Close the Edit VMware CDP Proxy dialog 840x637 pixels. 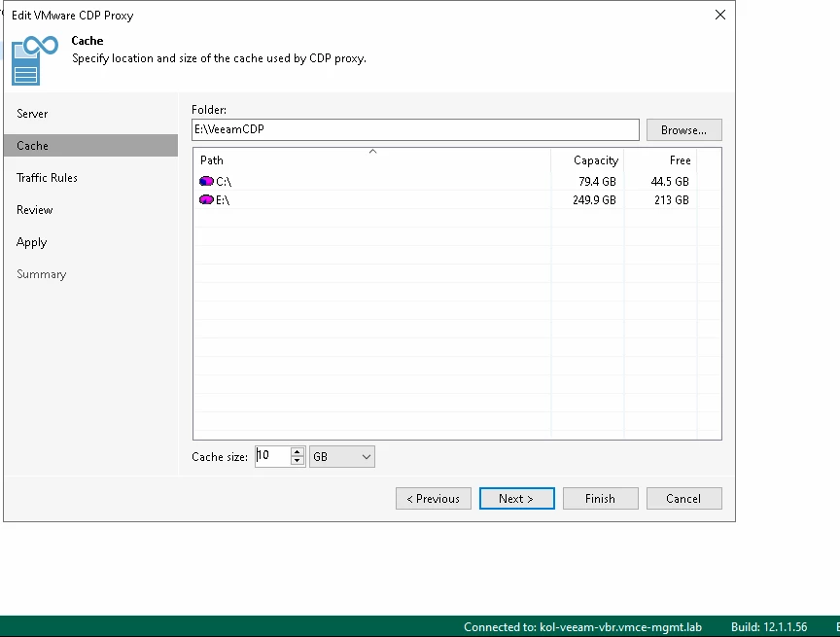(720, 15)
